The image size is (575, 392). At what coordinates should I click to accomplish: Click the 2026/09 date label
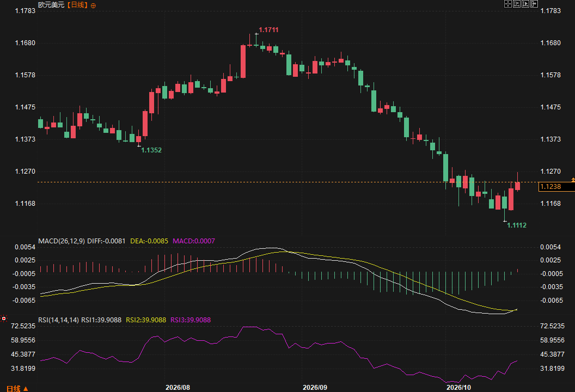point(315,388)
